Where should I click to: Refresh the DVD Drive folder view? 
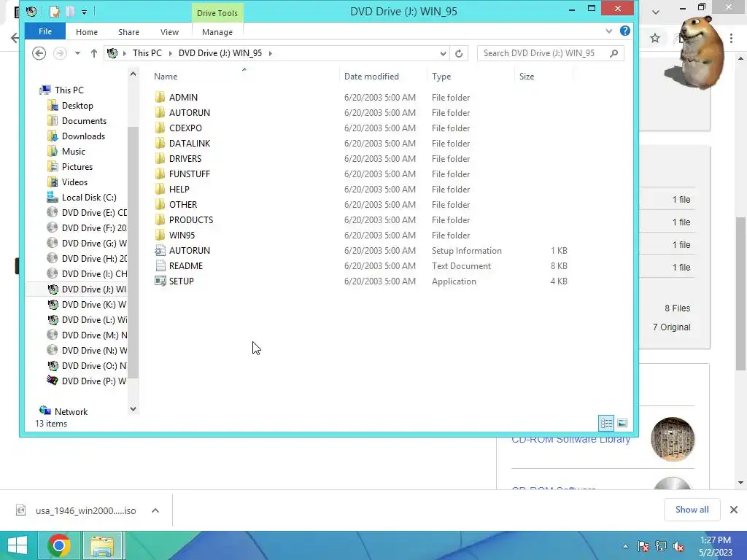tap(459, 53)
